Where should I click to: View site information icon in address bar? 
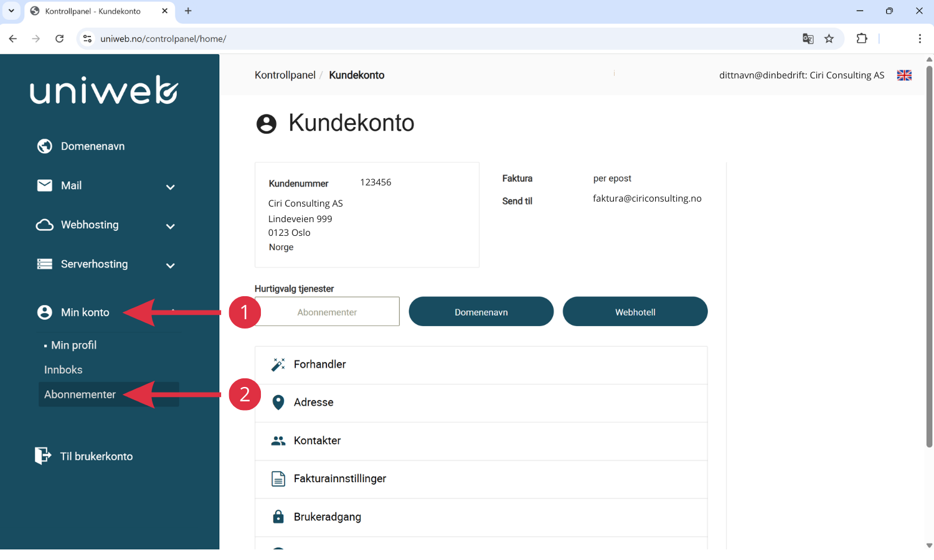[88, 39]
